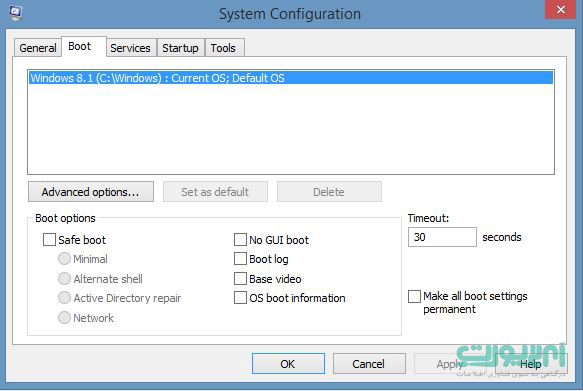Choose the Alternate shell option
The height and width of the screenshot is (391, 583).
coord(64,278)
